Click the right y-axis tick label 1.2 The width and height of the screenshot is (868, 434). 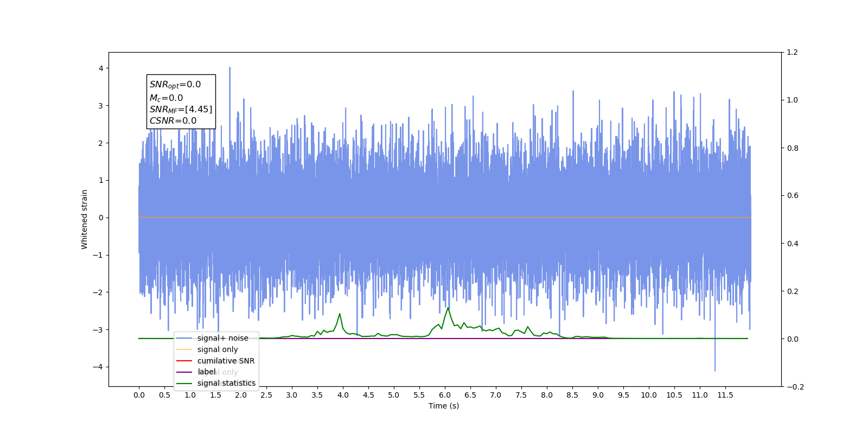[793, 53]
